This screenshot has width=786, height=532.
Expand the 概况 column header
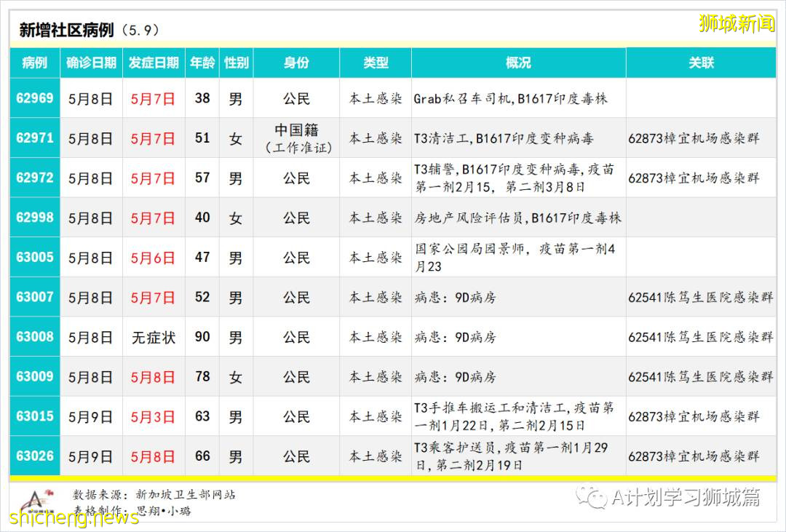tap(518, 63)
